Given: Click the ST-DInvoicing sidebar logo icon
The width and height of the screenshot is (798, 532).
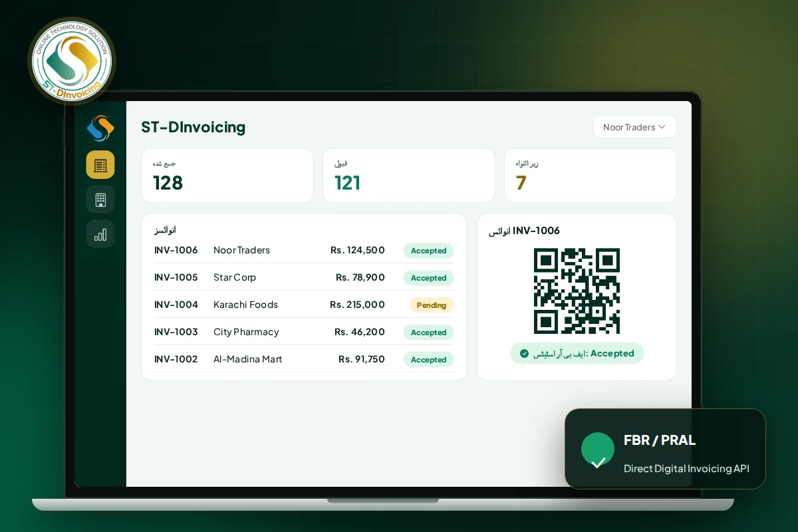Looking at the screenshot, I should tap(100, 128).
